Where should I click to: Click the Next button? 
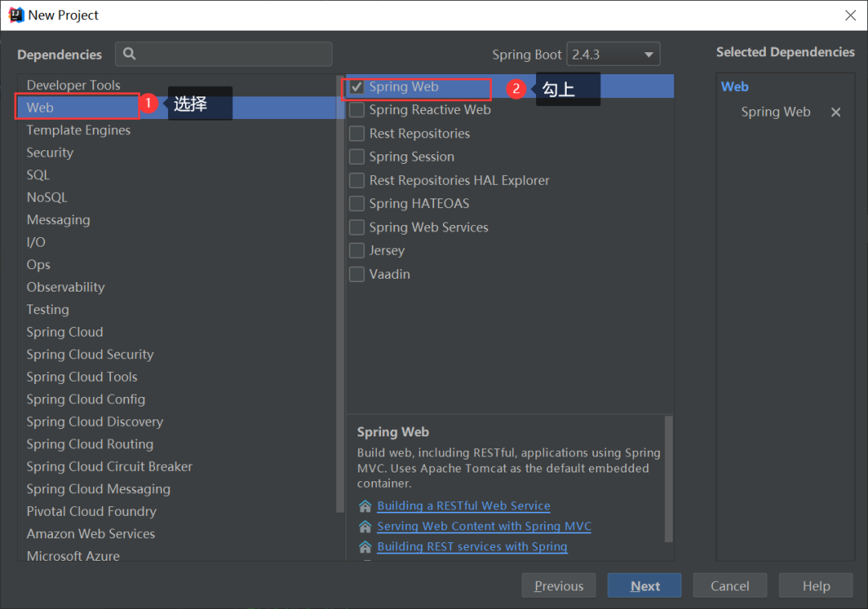[645, 586]
